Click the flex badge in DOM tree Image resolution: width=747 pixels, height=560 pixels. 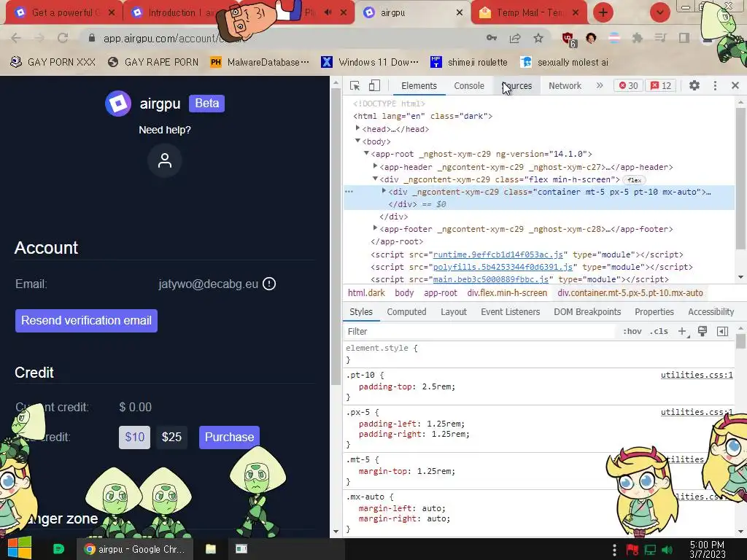(x=634, y=180)
